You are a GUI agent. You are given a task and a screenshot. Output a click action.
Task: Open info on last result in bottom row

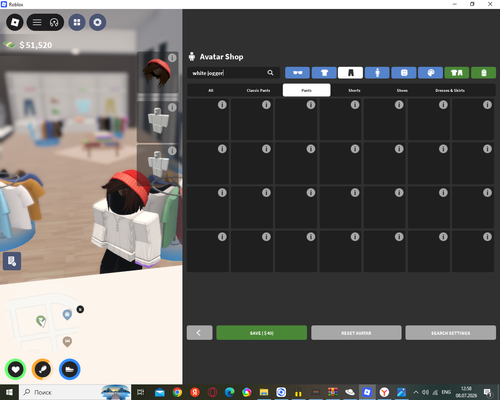coord(487,237)
